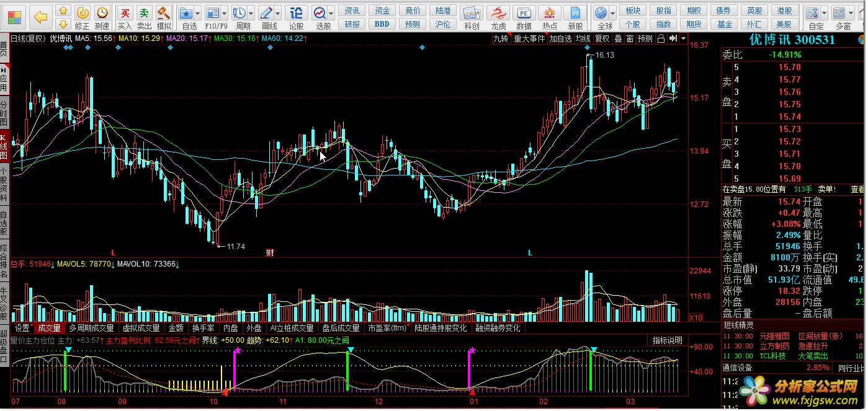Expand the 全球 dropdown arrow
Image resolution: width=868 pixels, height=411 pixels.
612,13
